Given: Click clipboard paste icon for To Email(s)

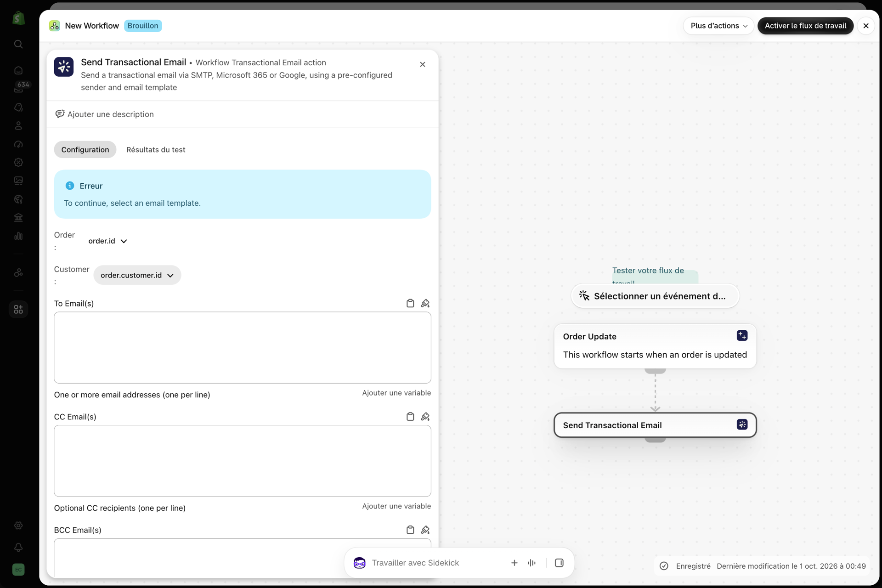Looking at the screenshot, I should point(410,303).
